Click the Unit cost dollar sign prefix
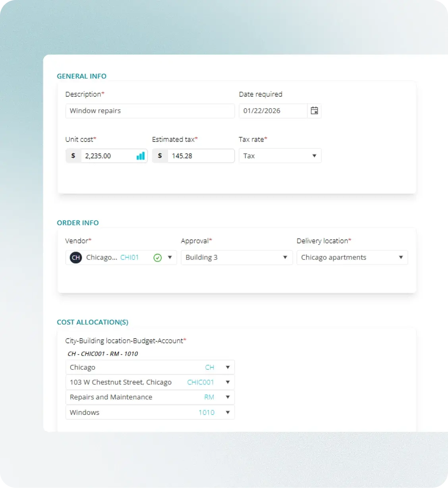The width and height of the screenshot is (448, 488). coord(73,156)
